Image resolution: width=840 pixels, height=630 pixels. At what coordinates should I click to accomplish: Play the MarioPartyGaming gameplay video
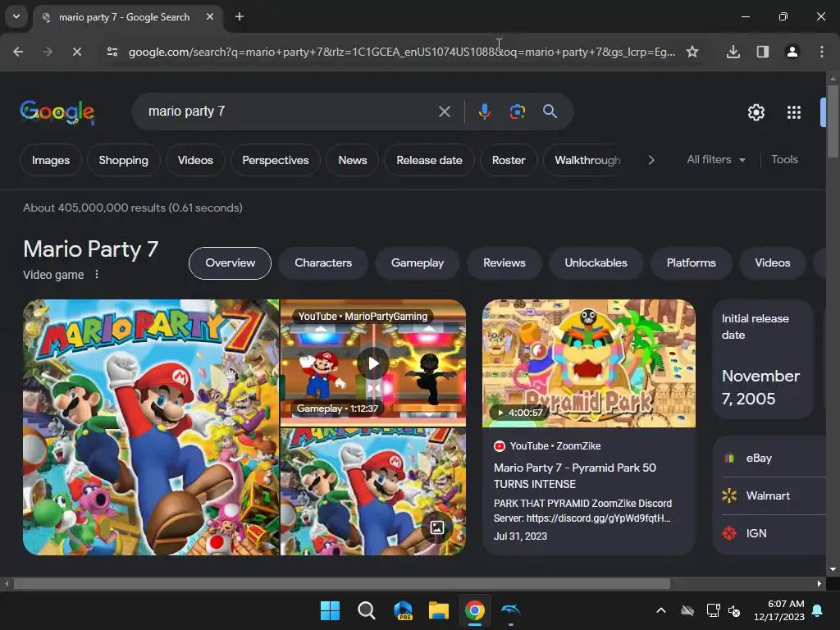pyautogui.click(x=373, y=363)
